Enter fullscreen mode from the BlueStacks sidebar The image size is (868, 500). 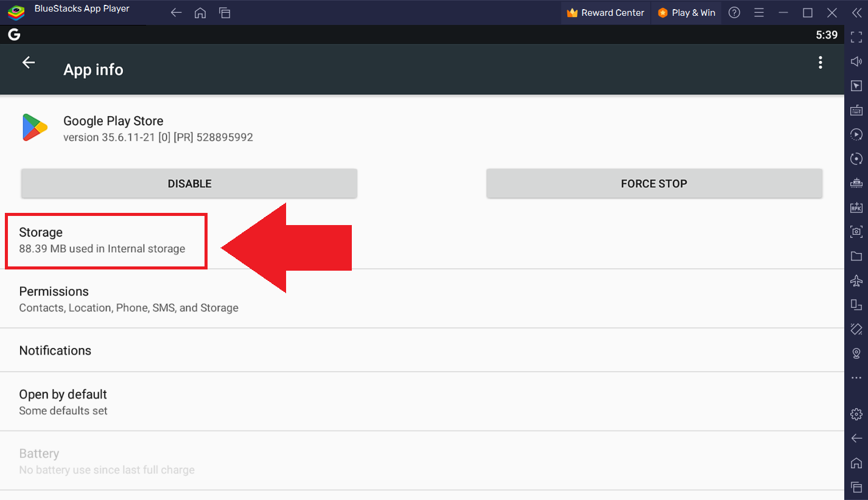tap(856, 36)
